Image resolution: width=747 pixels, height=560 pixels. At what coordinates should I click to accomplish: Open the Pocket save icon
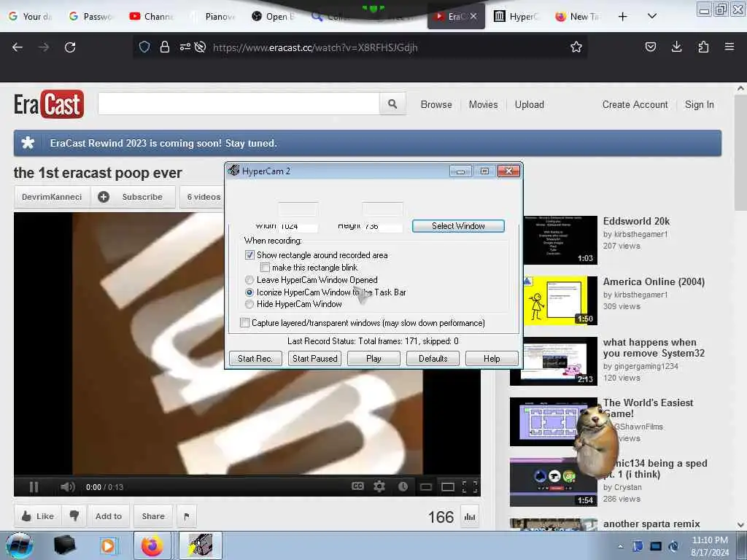click(650, 47)
